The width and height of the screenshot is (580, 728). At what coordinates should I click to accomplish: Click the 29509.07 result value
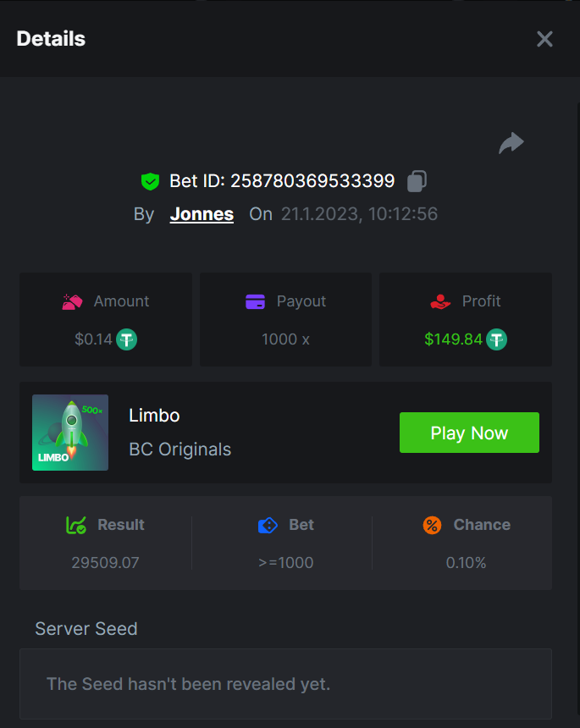click(106, 562)
